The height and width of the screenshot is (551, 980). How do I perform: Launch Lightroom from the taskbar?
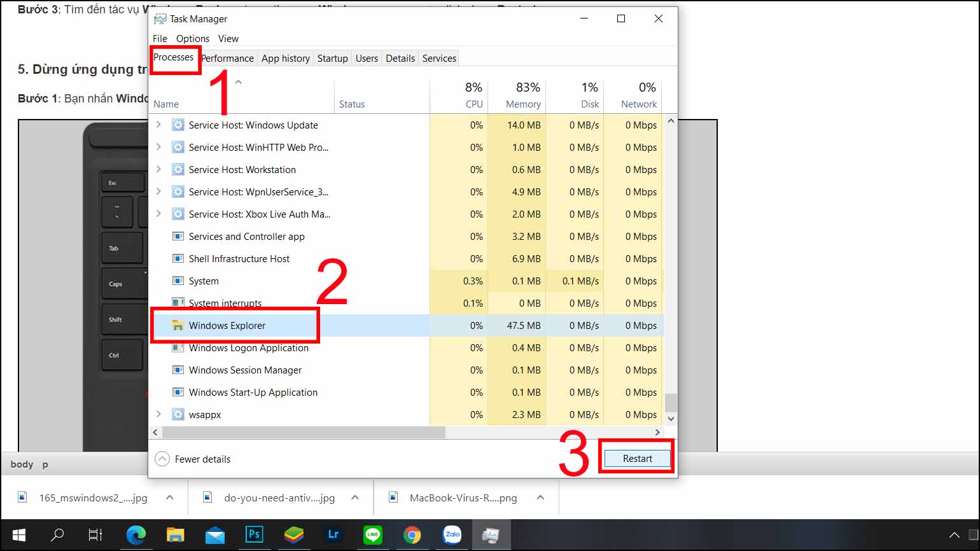[333, 535]
